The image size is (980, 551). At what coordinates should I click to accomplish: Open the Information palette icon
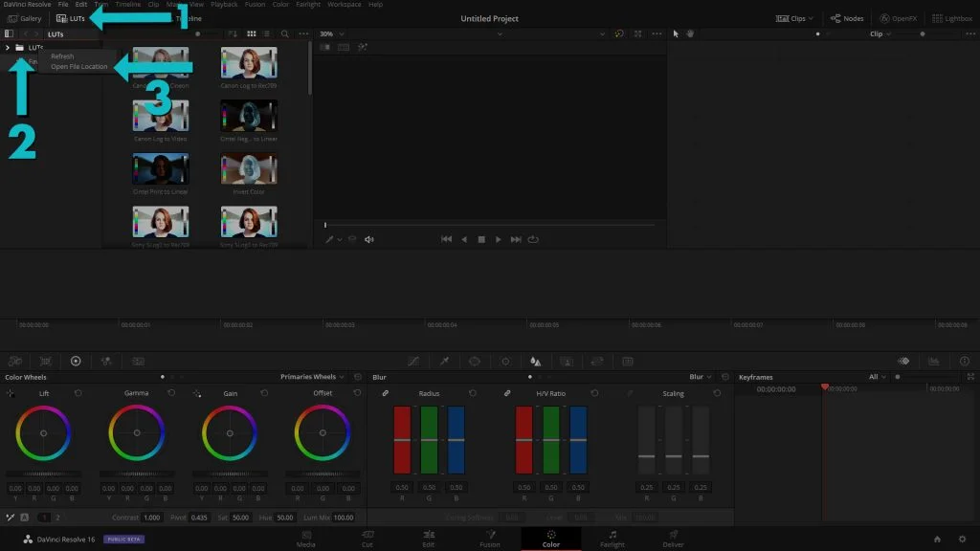click(x=965, y=361)
